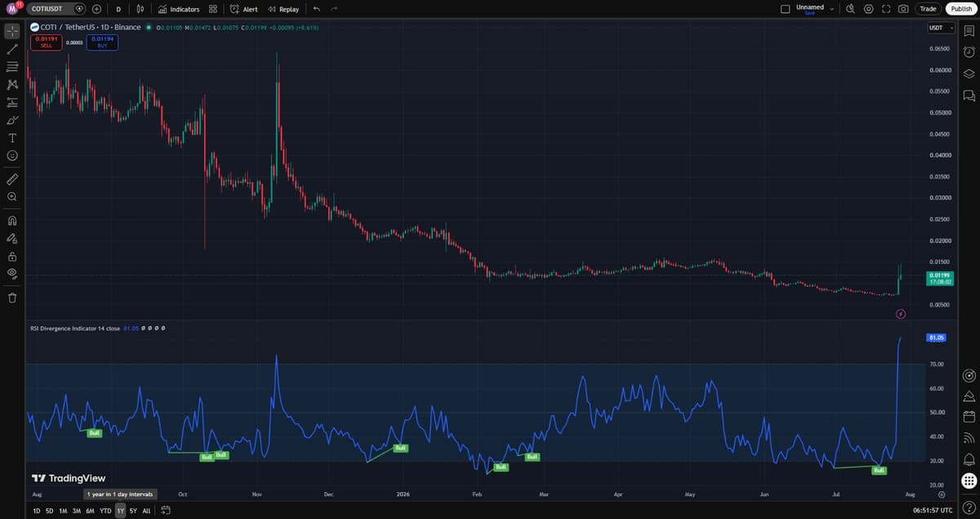The height and width of the screenshot is (519, 980).
Task: Toggle magnet mode for drawings
Action: pos(12,220)
